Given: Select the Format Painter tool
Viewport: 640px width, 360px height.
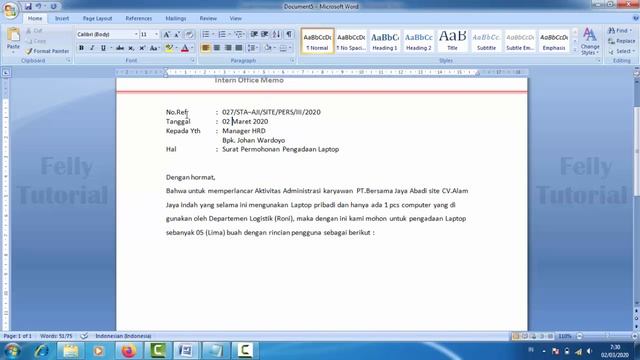Looking at the screenshot, I should pyautogui.click(x=47, y=51).
